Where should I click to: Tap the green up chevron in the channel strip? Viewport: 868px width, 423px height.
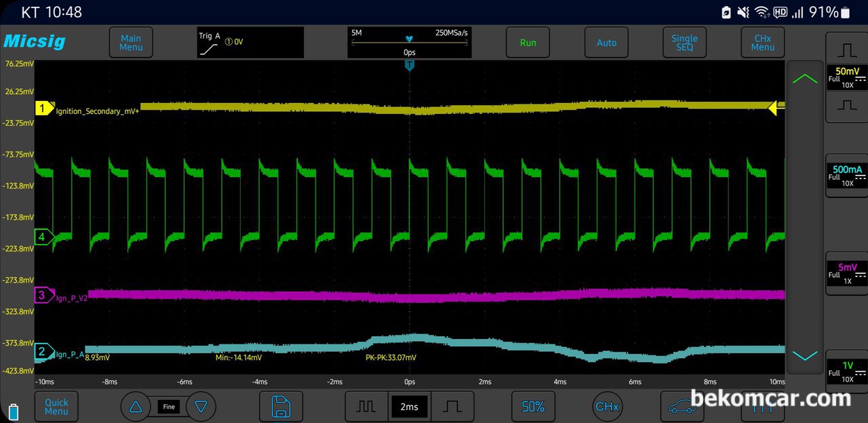805,79
